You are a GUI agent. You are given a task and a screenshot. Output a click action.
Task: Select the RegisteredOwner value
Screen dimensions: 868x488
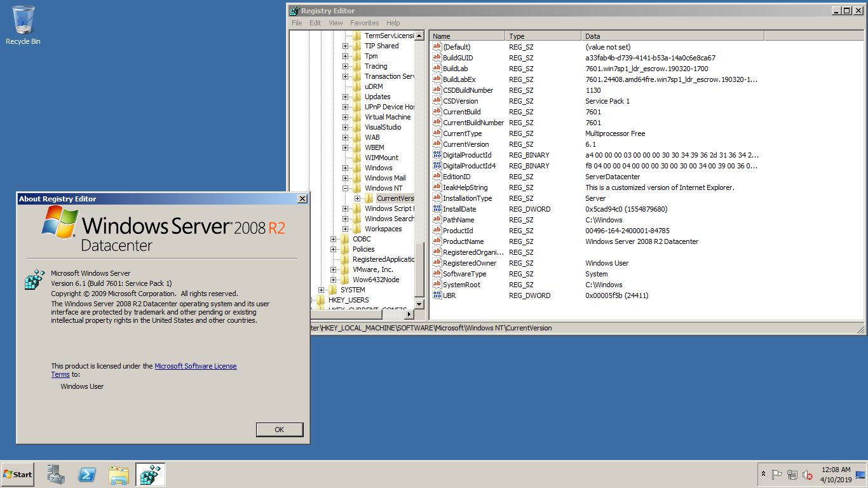point(470,263)
